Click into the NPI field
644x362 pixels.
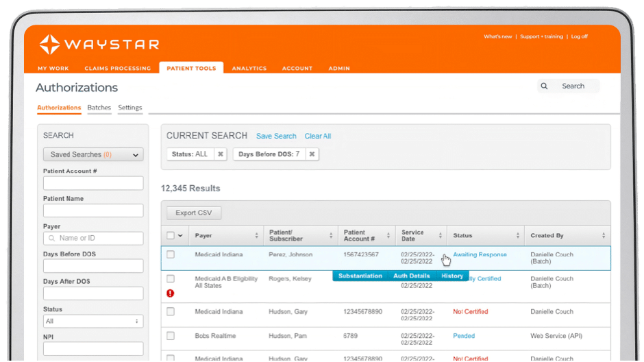93,349
